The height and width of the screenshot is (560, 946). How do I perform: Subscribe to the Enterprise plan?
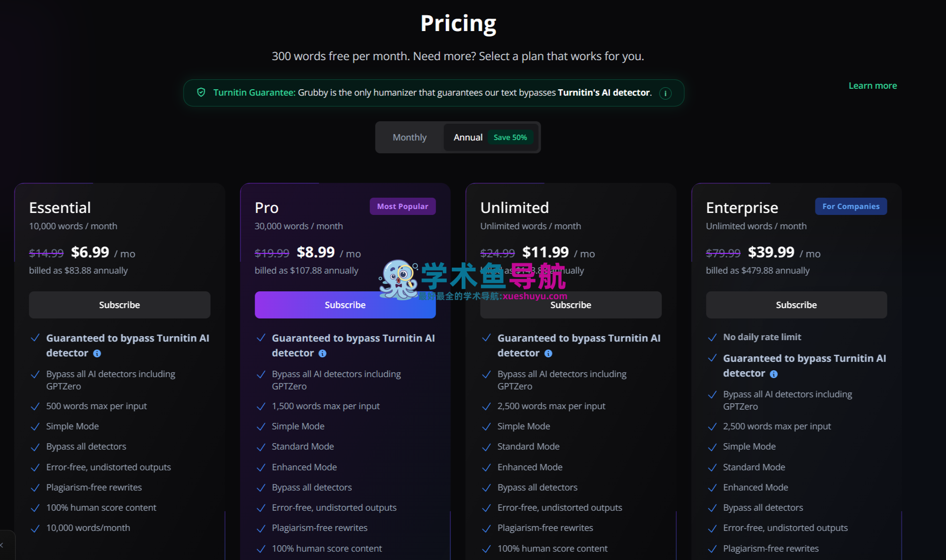click(796, 305)
